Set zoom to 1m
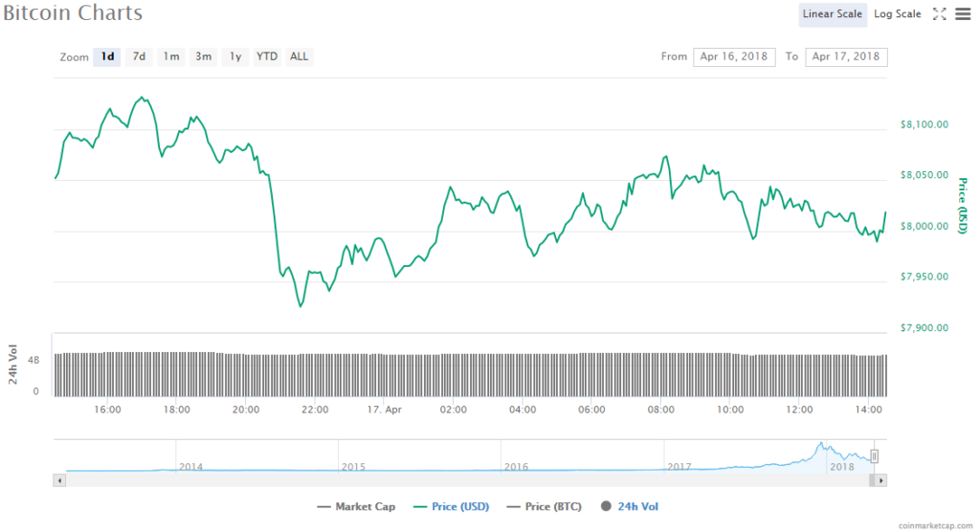 click(171, 56)
